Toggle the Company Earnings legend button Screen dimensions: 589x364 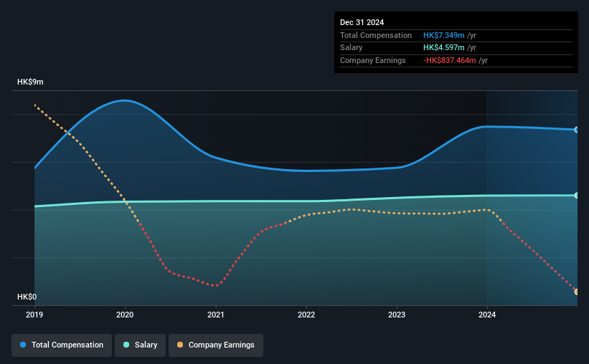pos(216,345)
